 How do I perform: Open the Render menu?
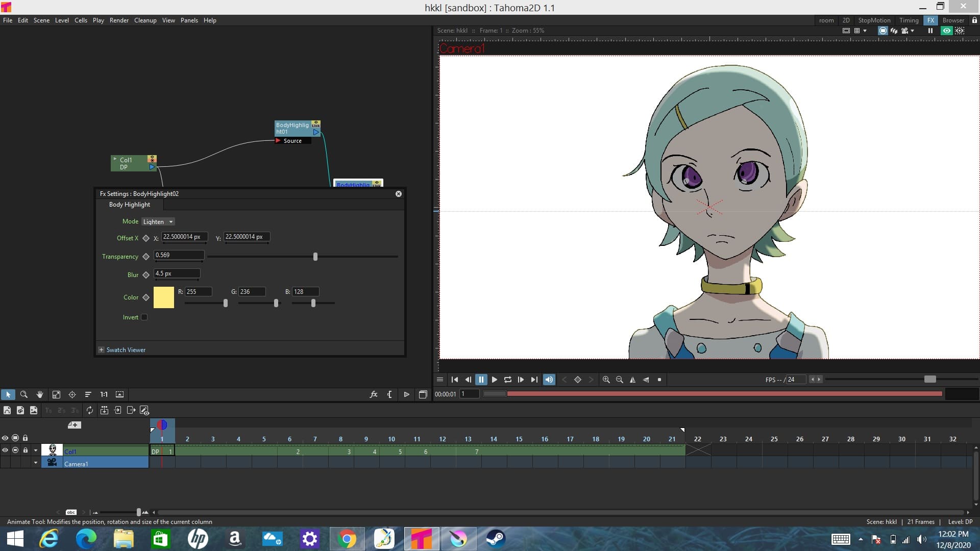(x=119, y=20)
